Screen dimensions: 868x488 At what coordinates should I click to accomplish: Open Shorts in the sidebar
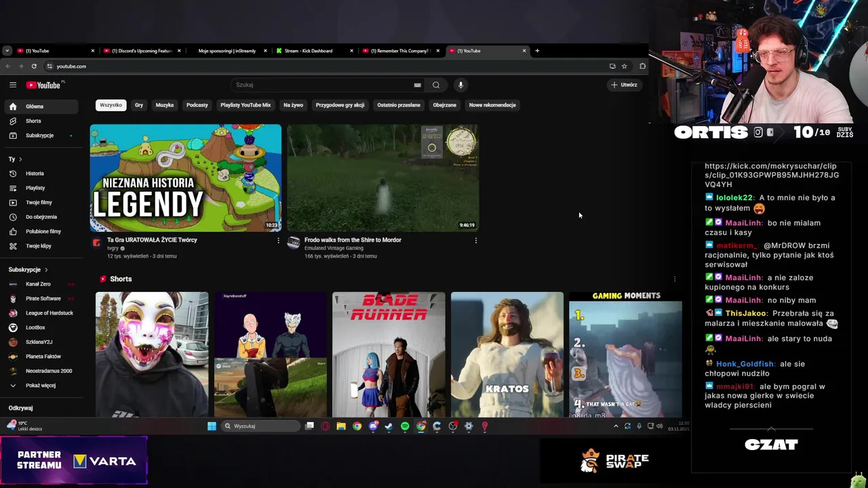point(42,121)
